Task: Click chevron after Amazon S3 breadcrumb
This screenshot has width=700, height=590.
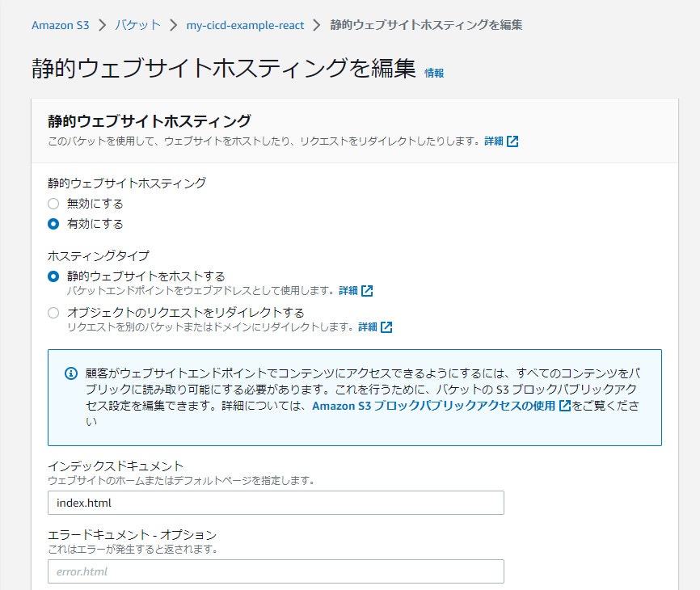Action: coord(102,25)
